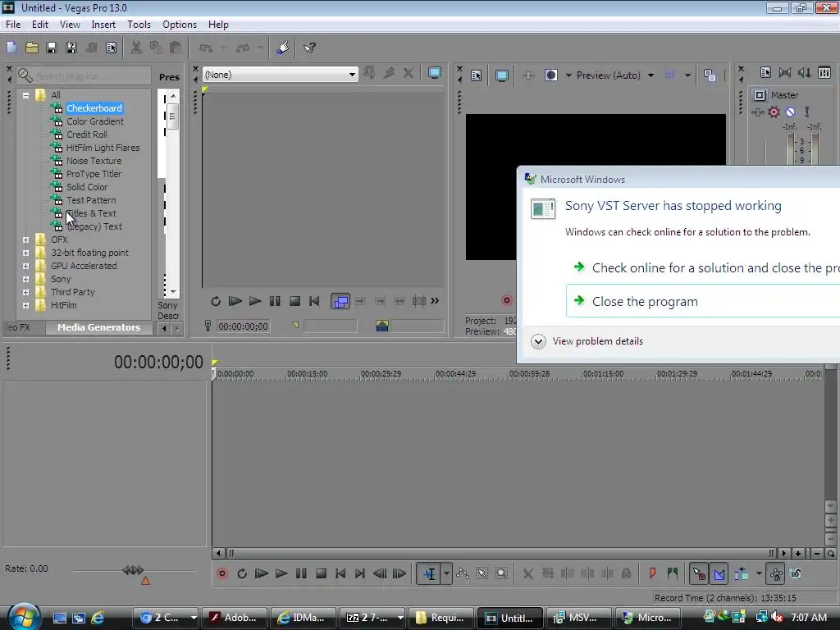This screenshot has height=630, width=840.
Task: Select the Zoom Edit tool
Action: coord(501,573)
